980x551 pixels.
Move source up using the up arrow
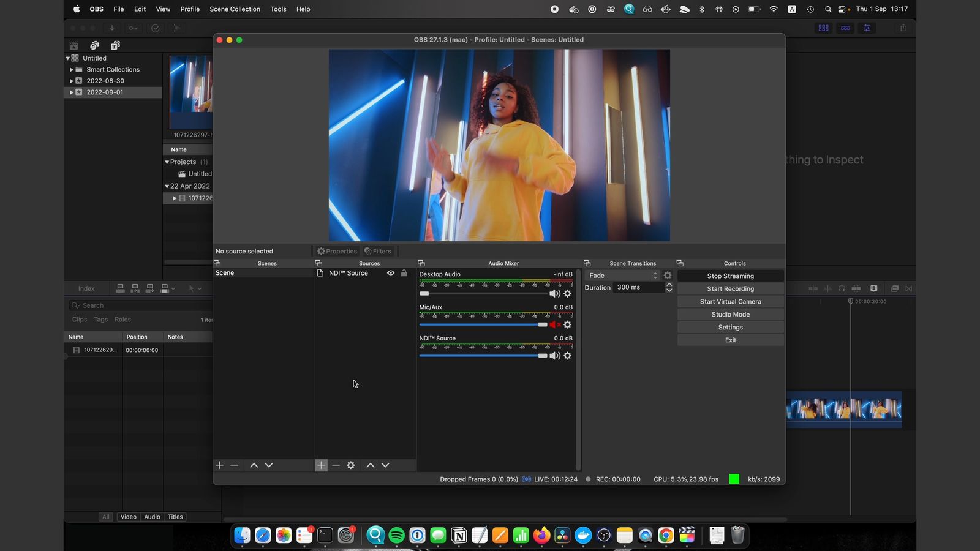coord(370,465)
